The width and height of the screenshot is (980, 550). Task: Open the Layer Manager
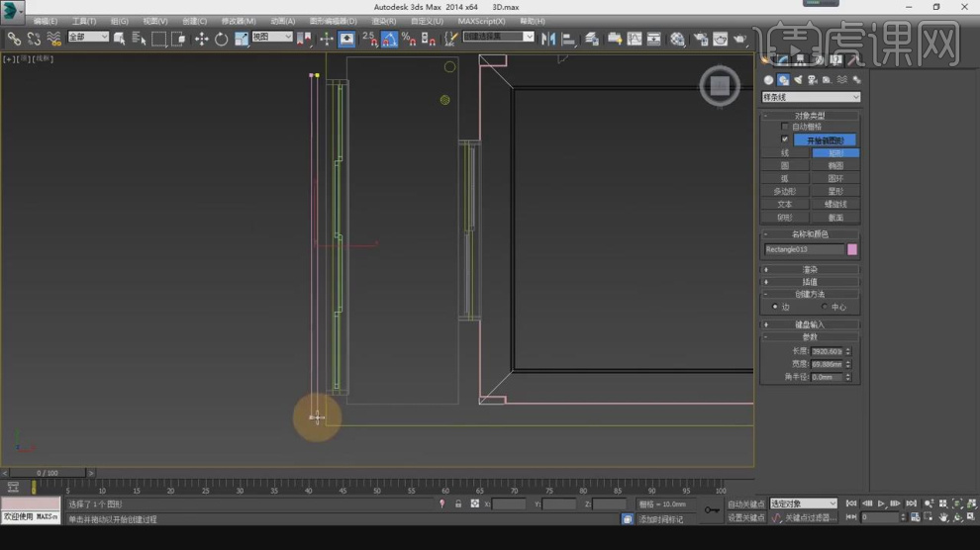pos(592,39)
